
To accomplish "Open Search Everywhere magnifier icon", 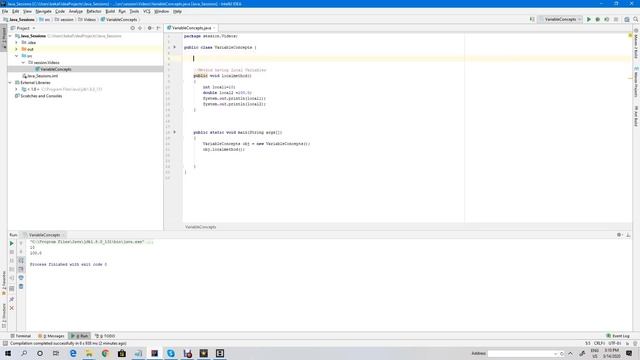I will pos(636,19).
